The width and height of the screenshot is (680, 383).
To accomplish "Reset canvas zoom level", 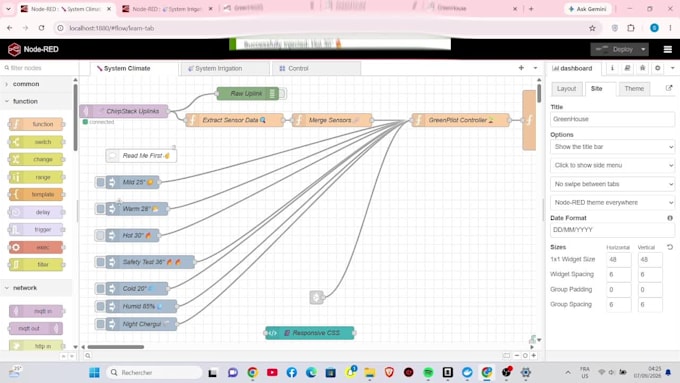I will click(x=525, y=356).
